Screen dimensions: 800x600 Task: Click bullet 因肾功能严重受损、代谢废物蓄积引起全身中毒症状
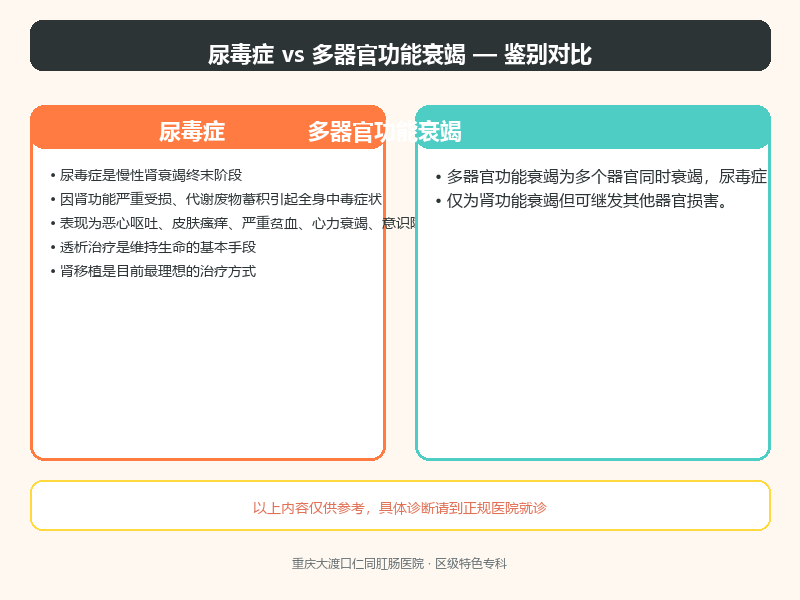click(216, 199)
